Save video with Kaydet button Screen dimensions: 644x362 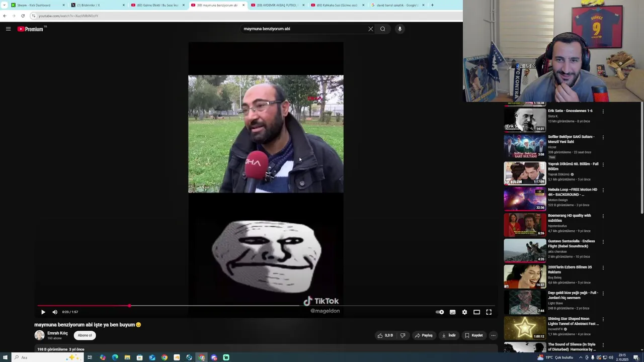click(473, 335)
